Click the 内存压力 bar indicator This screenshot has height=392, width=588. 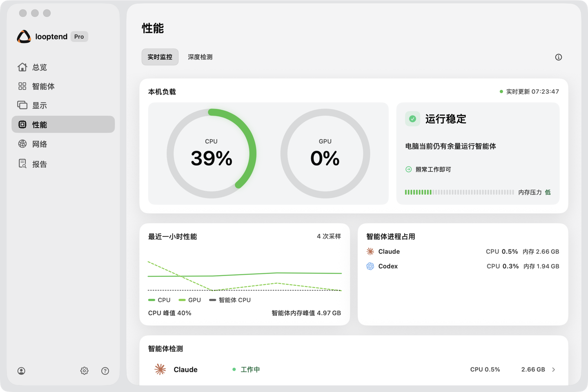(459, 192)
